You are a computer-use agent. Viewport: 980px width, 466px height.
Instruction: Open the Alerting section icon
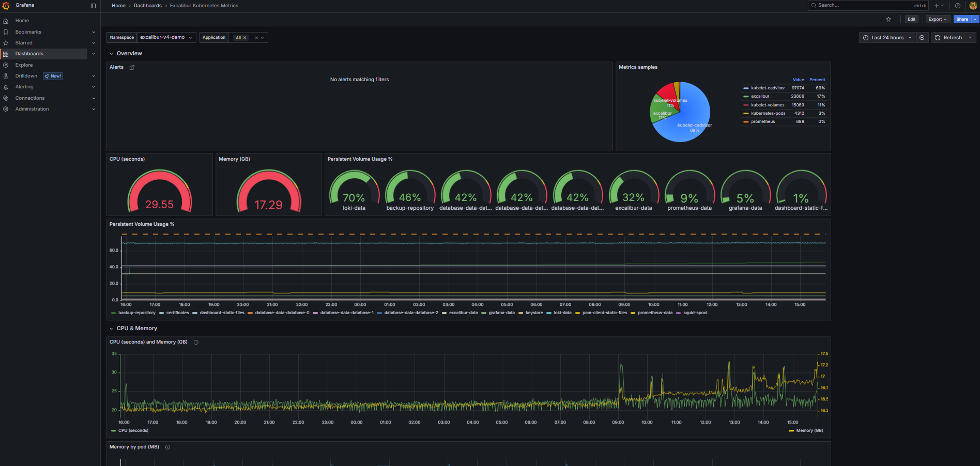pyautogui.click(x=6, y=87)
